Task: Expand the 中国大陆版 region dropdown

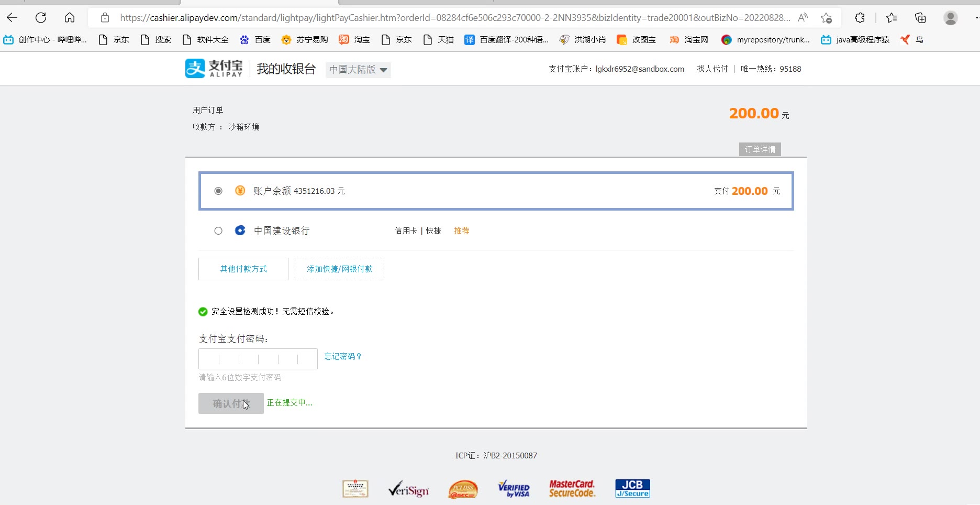Action: point(358,70)
